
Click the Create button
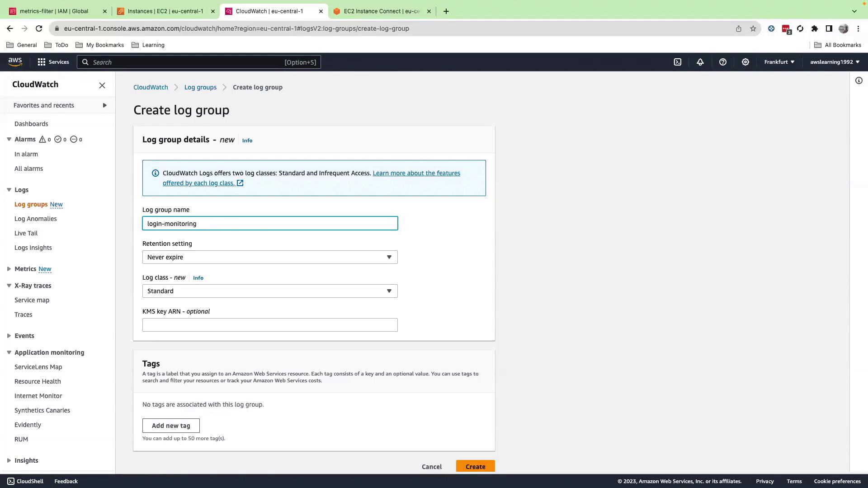[x=475, y=466]
